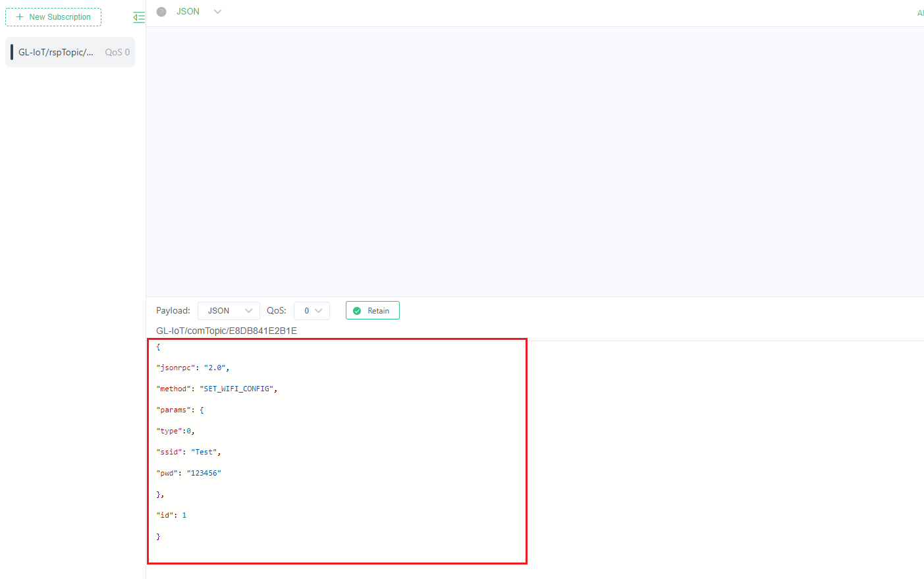Click the "id": 1 payload line

(171, 515)
